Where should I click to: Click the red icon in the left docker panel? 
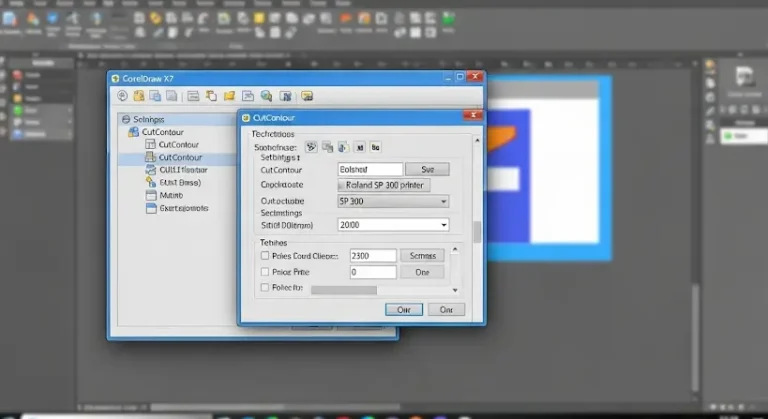(x=18, y=75)
